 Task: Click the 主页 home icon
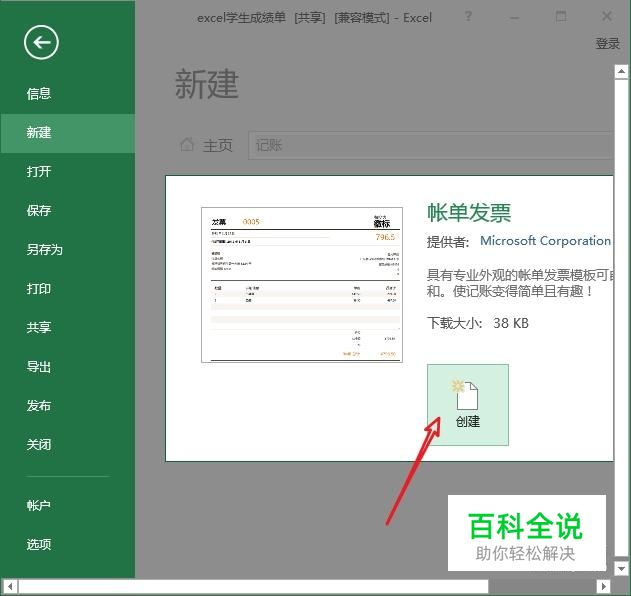(x=187, y=144)
